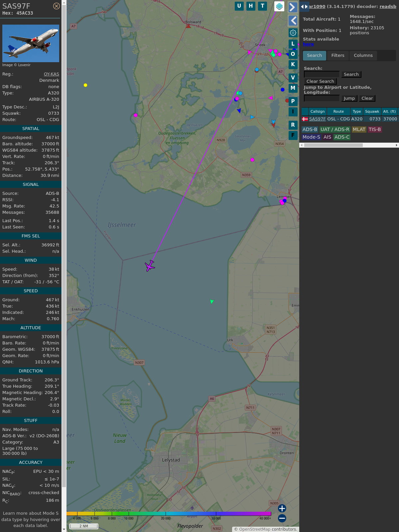The height and width of the screenshot is (532, 399).
Task: Click the Jump to Airport input field
Action: click(x=322, y=98)
